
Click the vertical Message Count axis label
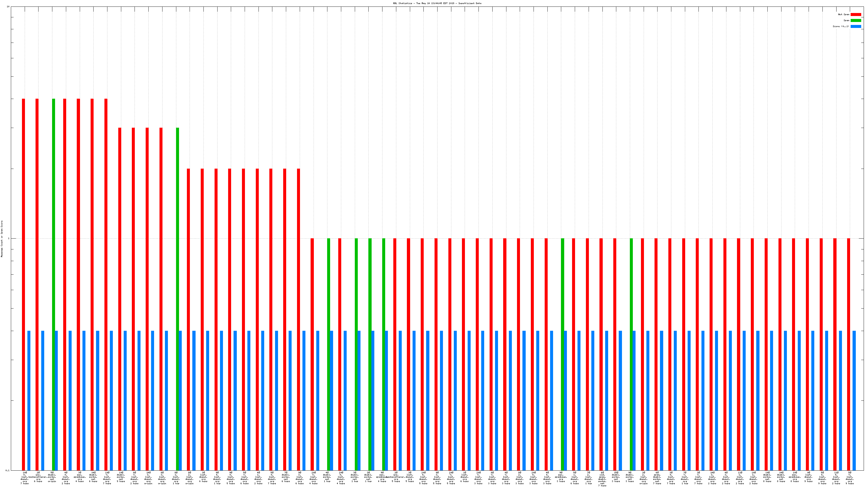[2, 239]
